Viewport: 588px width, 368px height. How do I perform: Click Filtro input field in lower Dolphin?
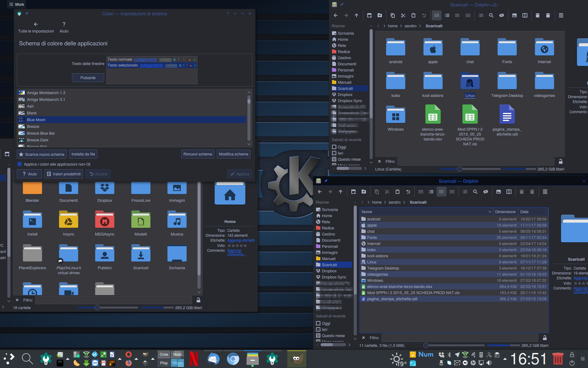click(460, 338)
